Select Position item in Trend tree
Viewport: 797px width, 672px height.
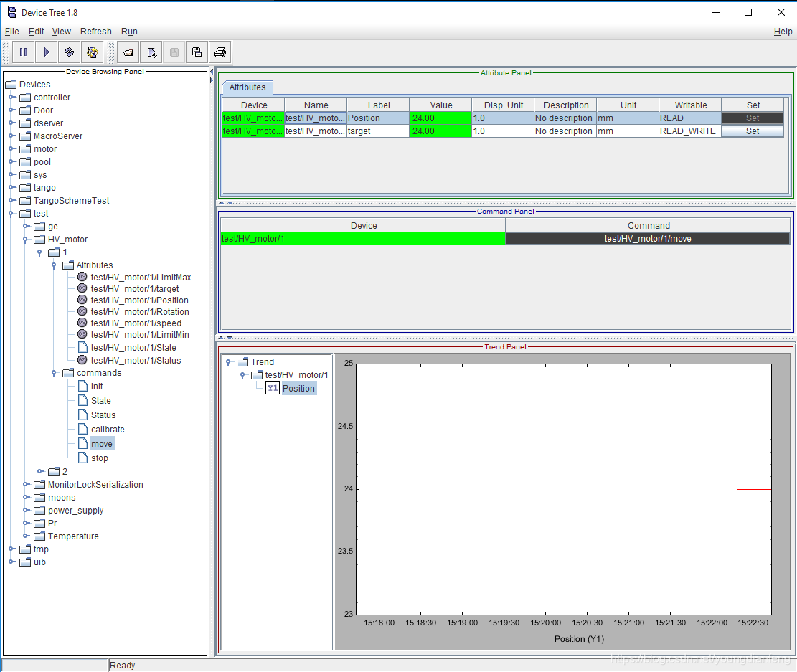tap(299, 389)
